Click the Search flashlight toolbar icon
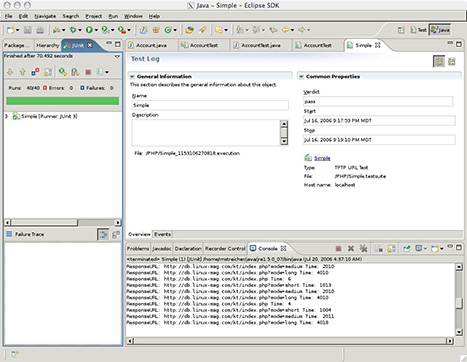This screenshot has width=467, height=362. click(202, 30)
